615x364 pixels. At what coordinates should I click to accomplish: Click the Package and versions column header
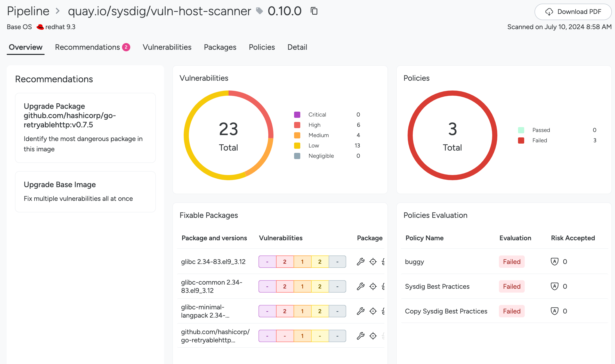[214, 238]
